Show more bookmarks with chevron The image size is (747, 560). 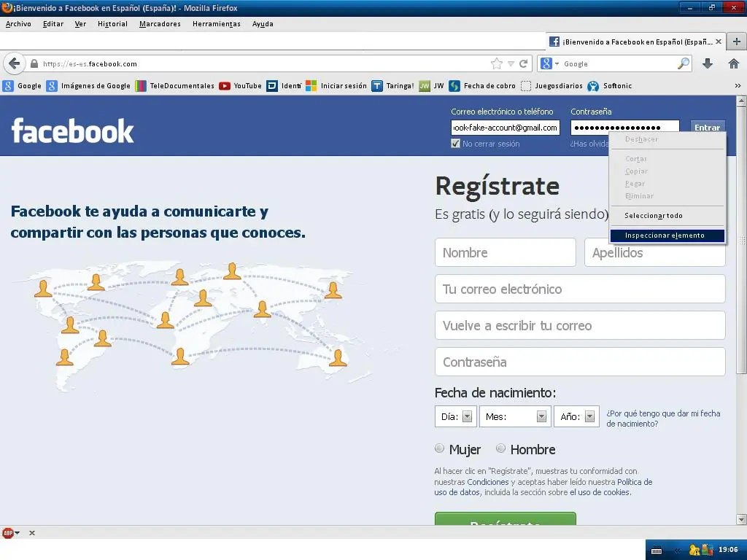[x=738, y=86]
